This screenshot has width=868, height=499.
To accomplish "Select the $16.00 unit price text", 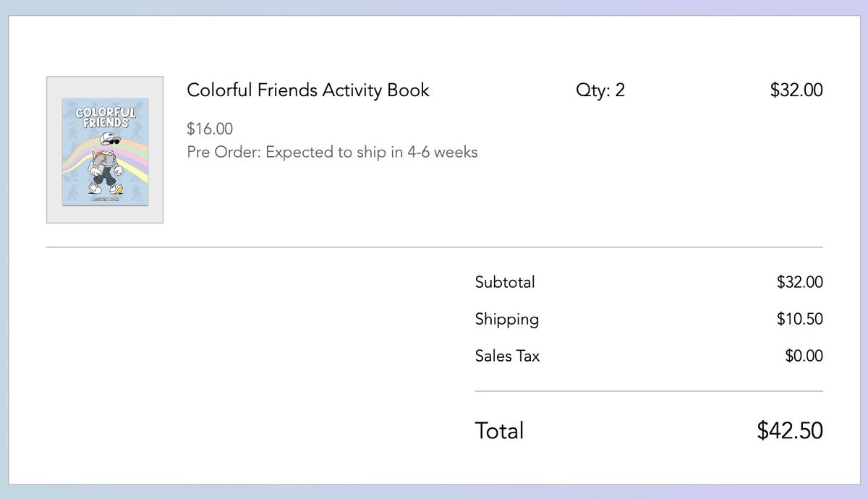I will (210, 129).
